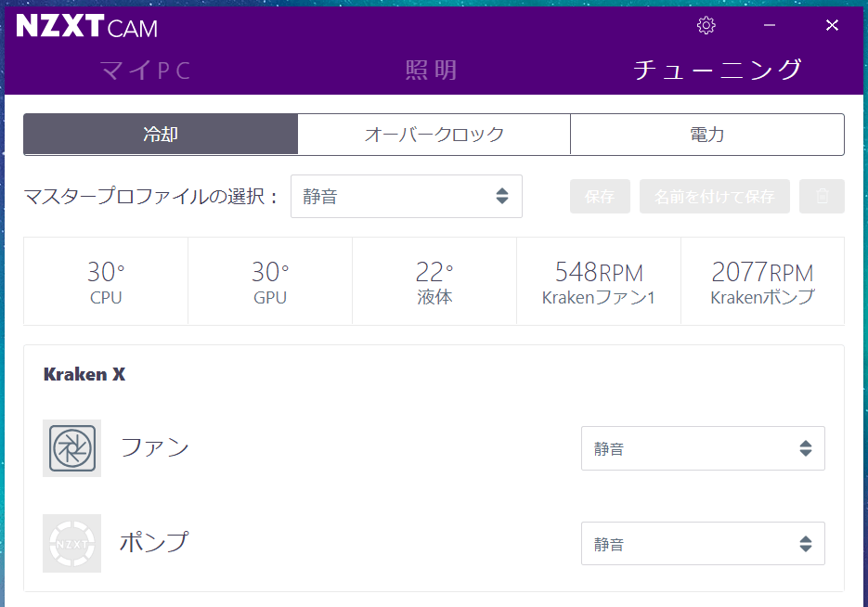Click the 保存 button

tap(600, 197)
